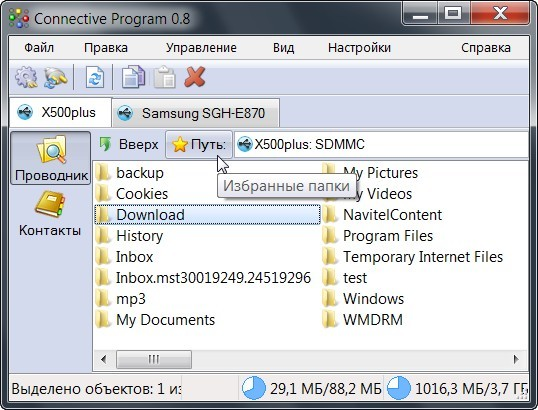This screenshot has width=538, height=410.
Task: Open the Правка menu
Action: pos(106,48)
